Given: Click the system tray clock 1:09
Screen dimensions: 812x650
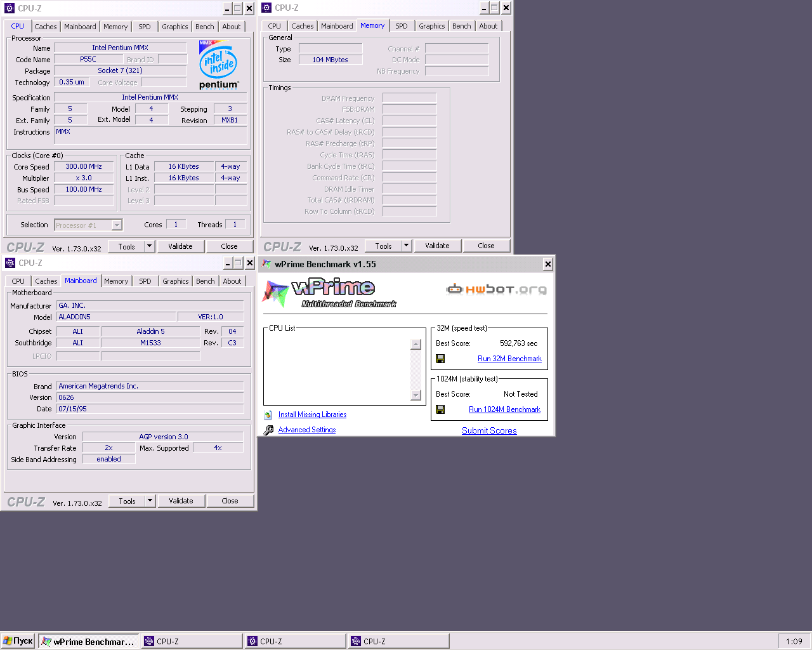Looking at the screenshot, I should [794, 641].
